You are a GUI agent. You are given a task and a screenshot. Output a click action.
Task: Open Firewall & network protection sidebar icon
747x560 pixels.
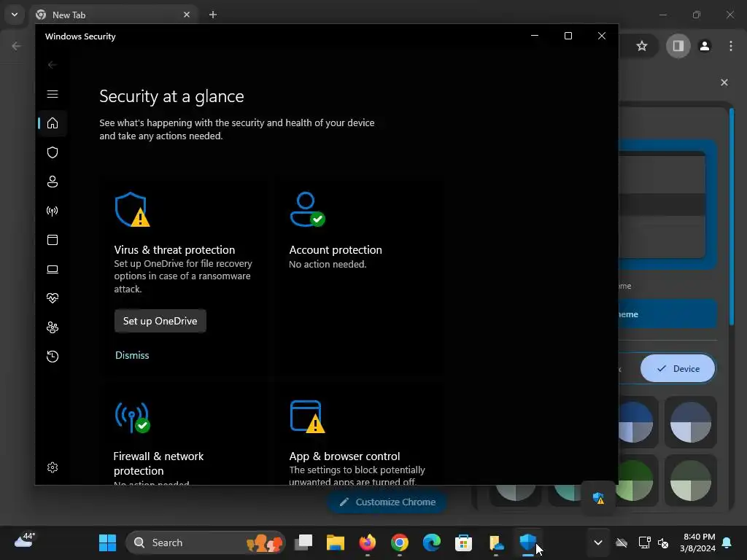pyautogui.click(x=53, y=211)
